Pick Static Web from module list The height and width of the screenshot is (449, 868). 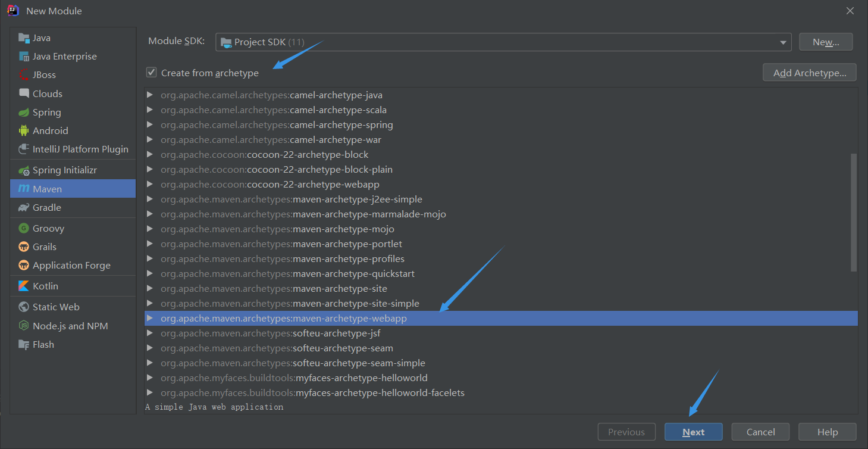pyautogui.click(x=73, y=307)
